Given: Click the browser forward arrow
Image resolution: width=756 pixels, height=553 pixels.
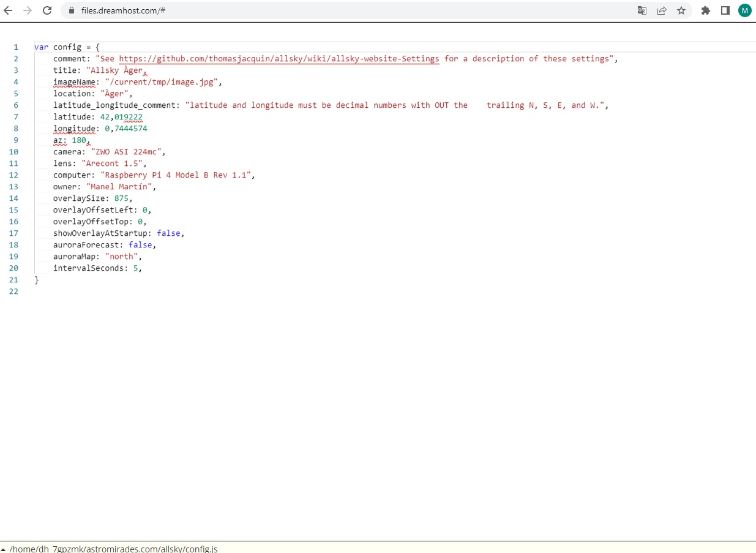Looking at the screenshot, I should pos(27,10).
